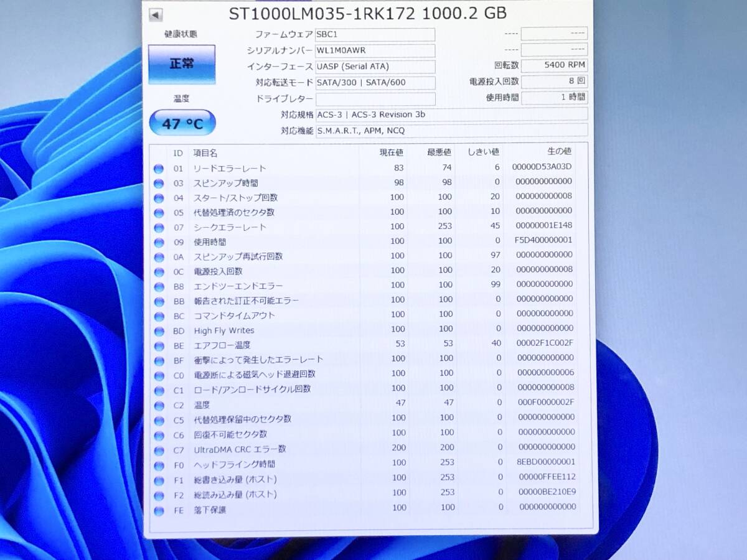Click the 対応機能 field S.M.A.R.T., APM, NCQ
747x560 pixels.
(451, 131)
